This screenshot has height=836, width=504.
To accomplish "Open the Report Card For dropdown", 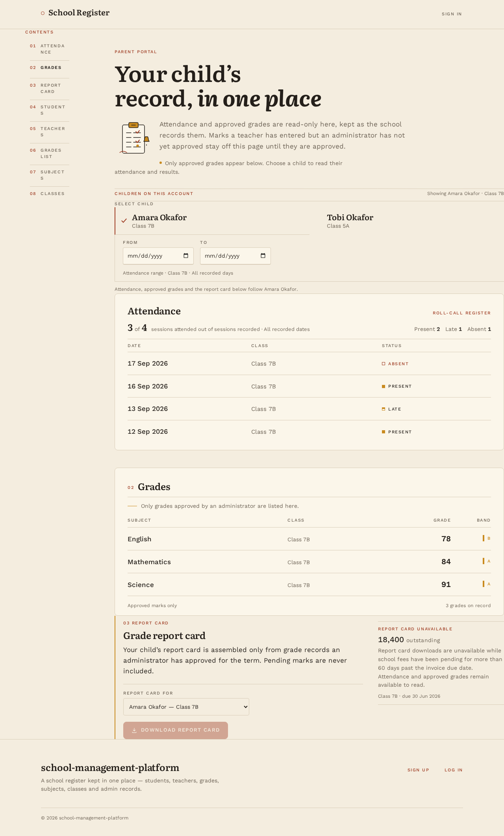I will [186, 707].
